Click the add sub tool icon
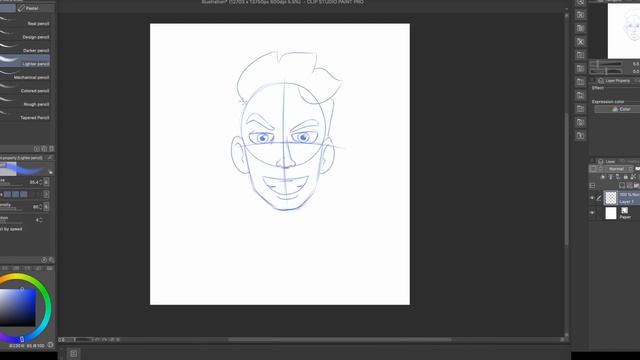The height and width of the screenshot is (360, 640). (x=37, y=149)
